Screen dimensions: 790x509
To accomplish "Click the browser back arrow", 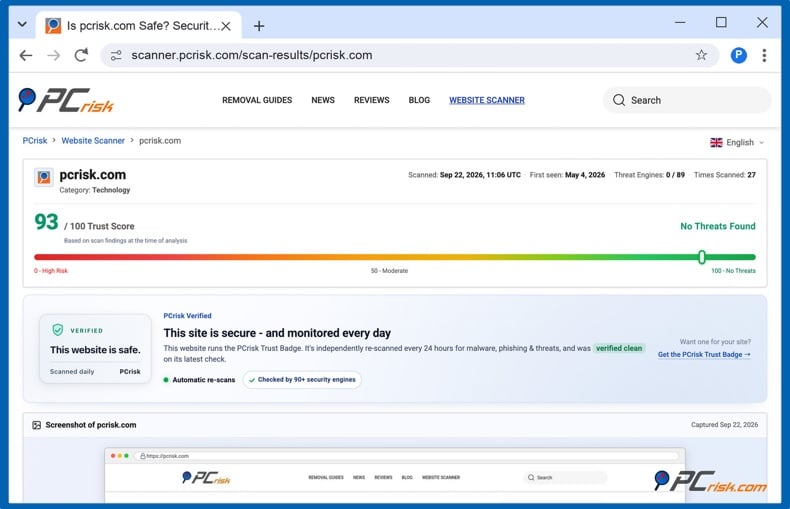I will (26, 55).
